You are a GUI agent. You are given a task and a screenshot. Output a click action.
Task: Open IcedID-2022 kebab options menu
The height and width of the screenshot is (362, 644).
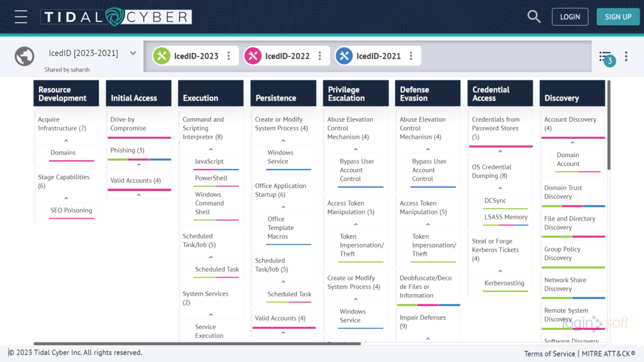[x=320, y=56]
